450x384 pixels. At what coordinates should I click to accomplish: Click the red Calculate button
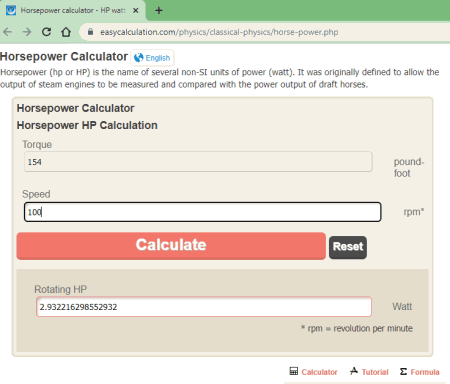click(x=171, y=246)
